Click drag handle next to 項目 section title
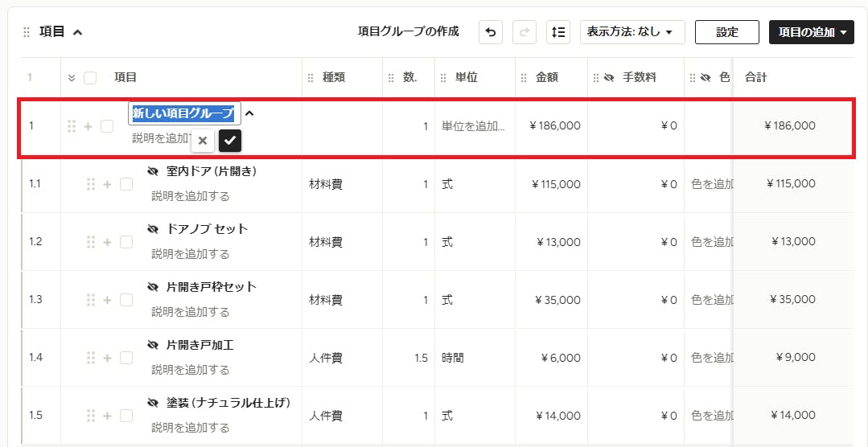 26,32
